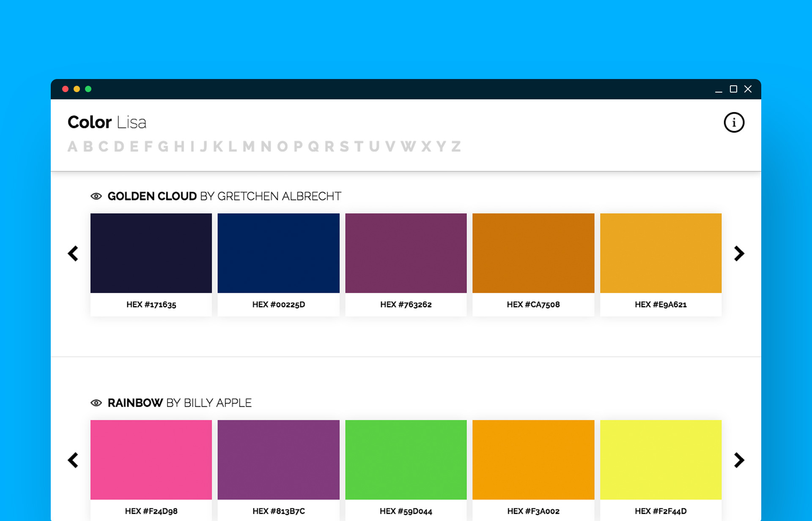Screen dimensions: 812x521
Task: Click the eye icon beside Golden Cloud
Action: click(x=96, y=196)
